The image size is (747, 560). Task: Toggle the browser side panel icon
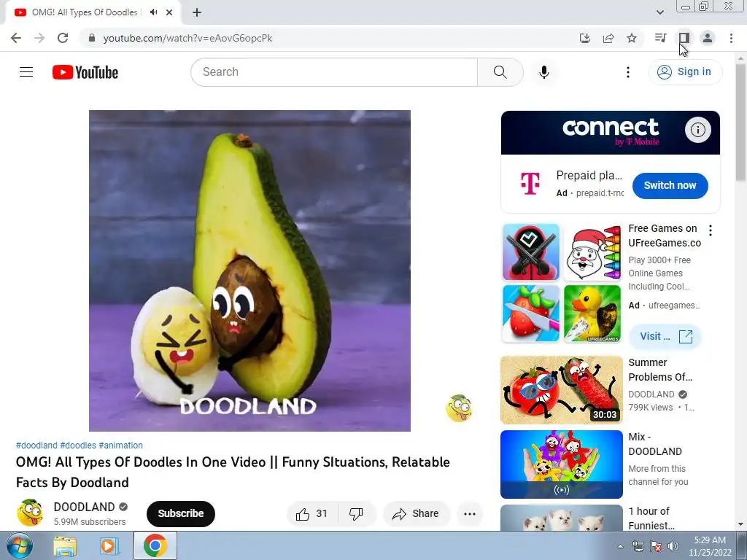pos(684,38)
